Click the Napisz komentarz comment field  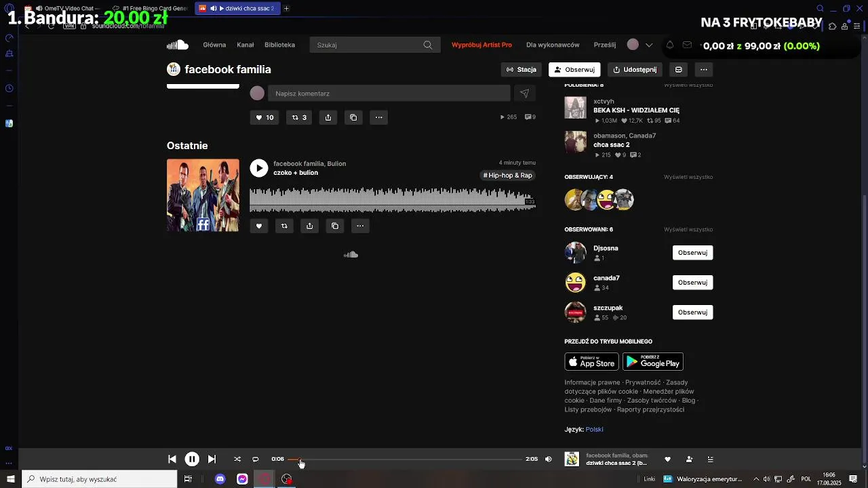[389, 94]
